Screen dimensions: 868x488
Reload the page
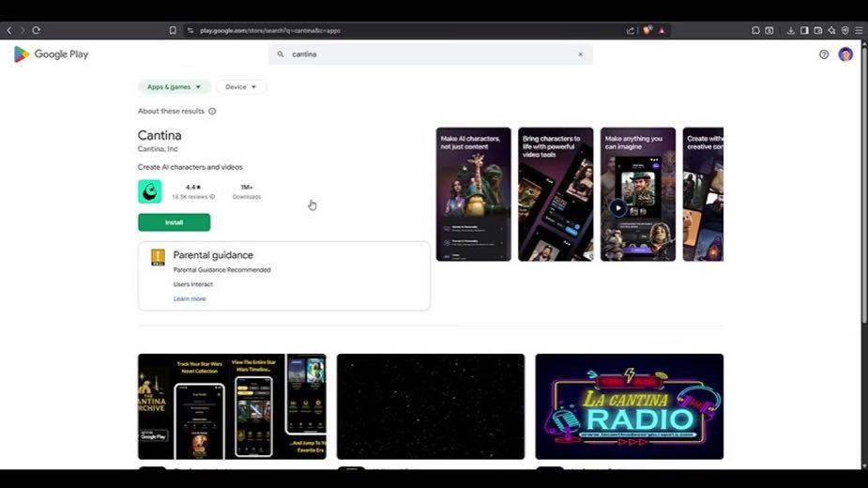pyautogui.click(x=36, y=30)
